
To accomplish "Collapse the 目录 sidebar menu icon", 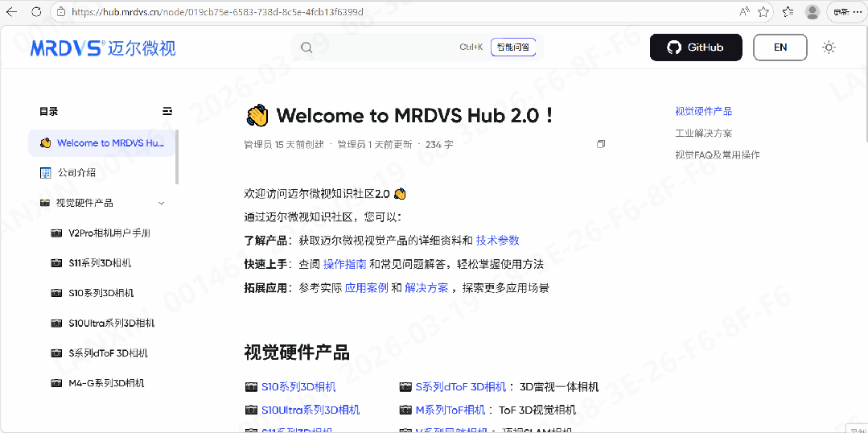I will coord(167,111).
